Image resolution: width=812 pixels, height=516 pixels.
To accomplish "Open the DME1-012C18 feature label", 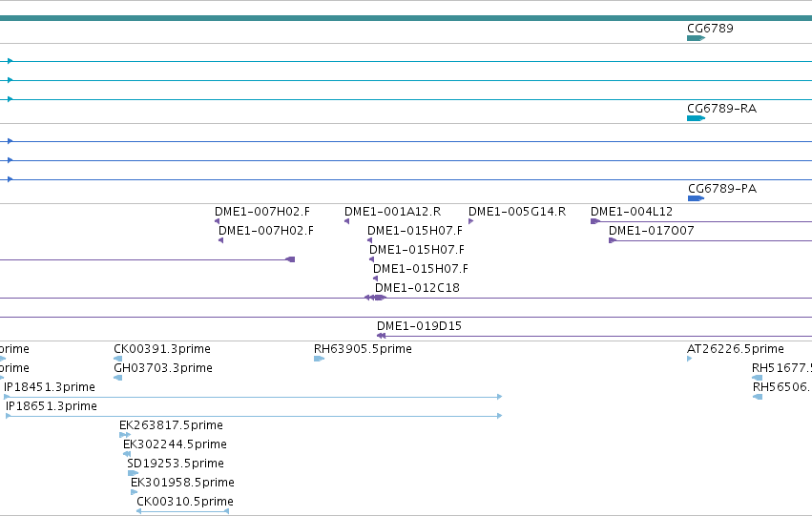I will (x=417, y=288).
